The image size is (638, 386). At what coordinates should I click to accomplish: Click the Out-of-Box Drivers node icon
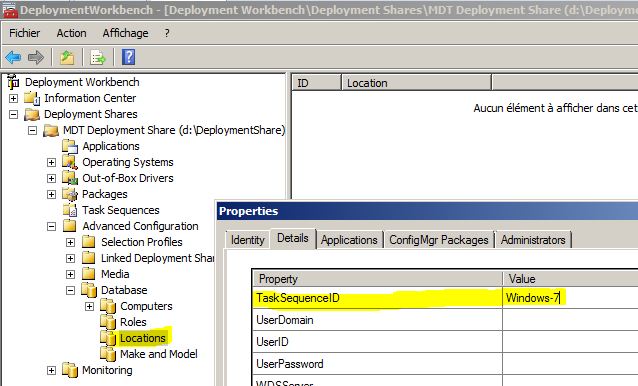(70, 178)
